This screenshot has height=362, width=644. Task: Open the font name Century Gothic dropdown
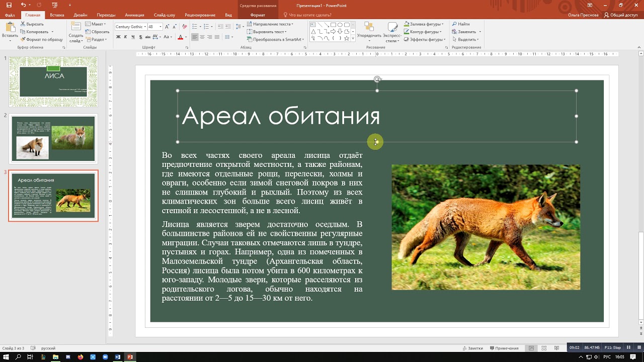[x=145, y=27]
